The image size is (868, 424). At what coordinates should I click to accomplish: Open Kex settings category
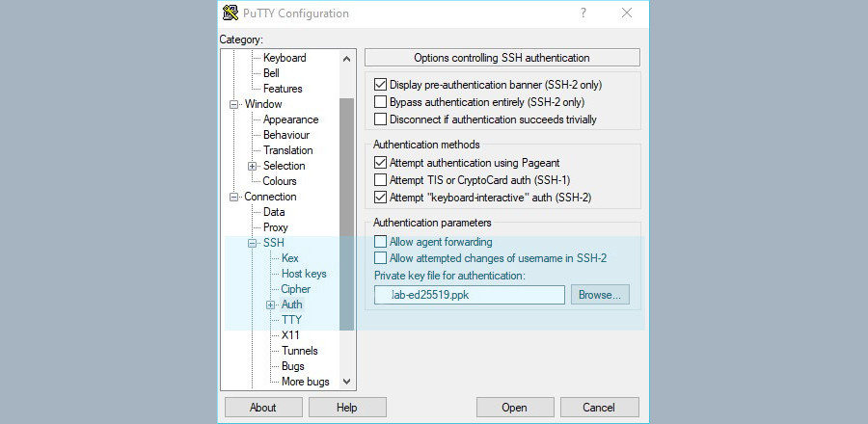290,258
